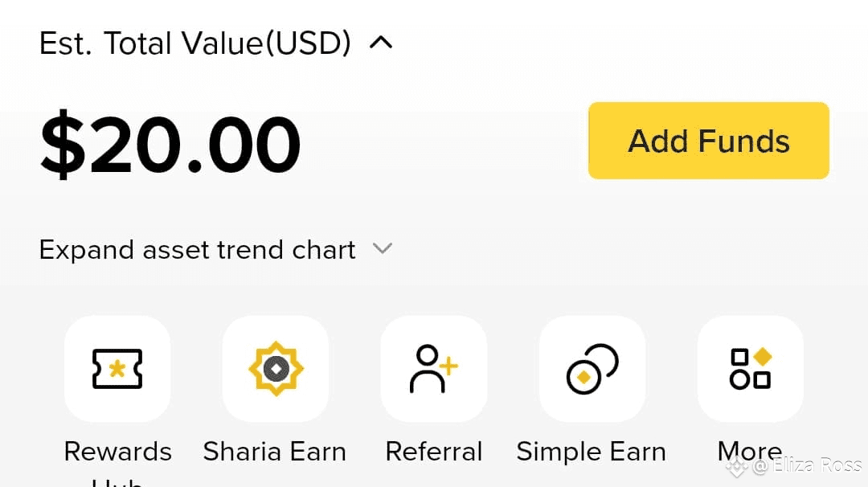The height and width of the screenshot is (487, 868).
Task: Click the cut-off Hub text below Rewards
Action: 117,482
